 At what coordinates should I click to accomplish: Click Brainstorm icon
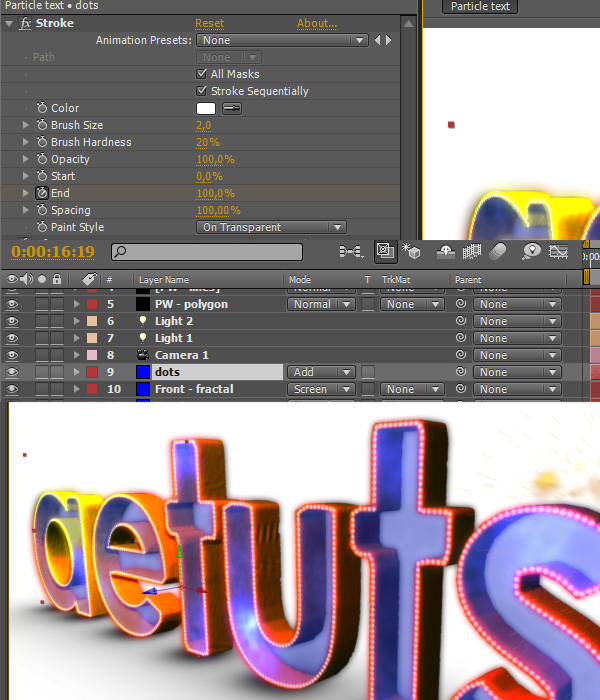click(x=531, y=252)
